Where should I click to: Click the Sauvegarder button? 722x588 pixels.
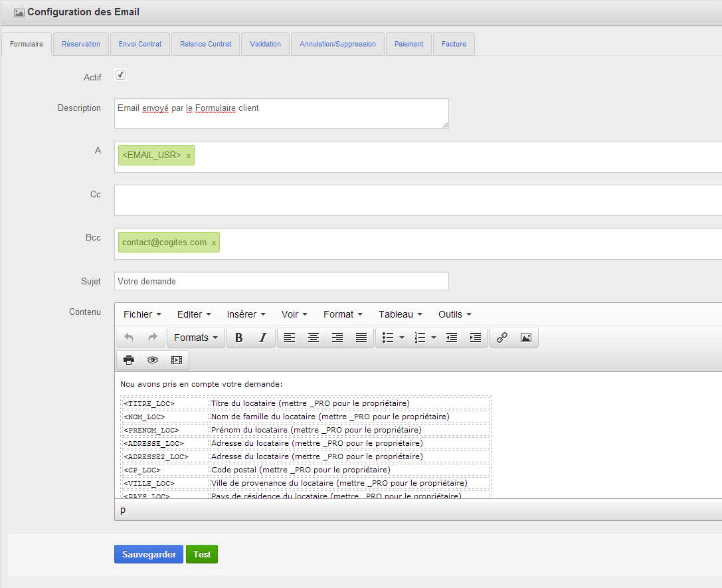[149, 554]
